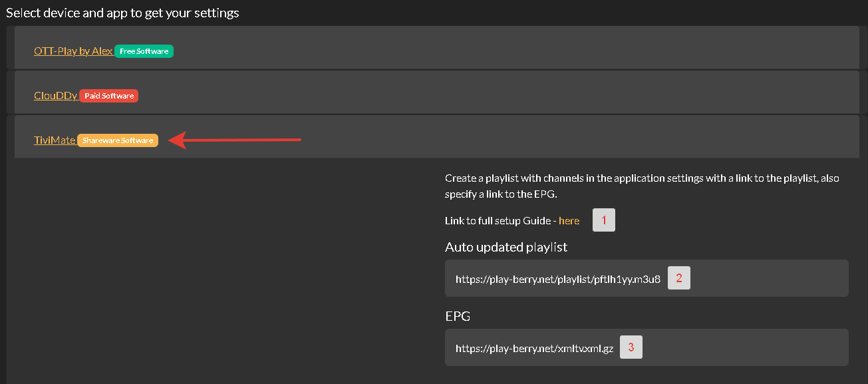Open the full setup guide 'here' link
868x384 pixels.
click(x=569, y=221)
